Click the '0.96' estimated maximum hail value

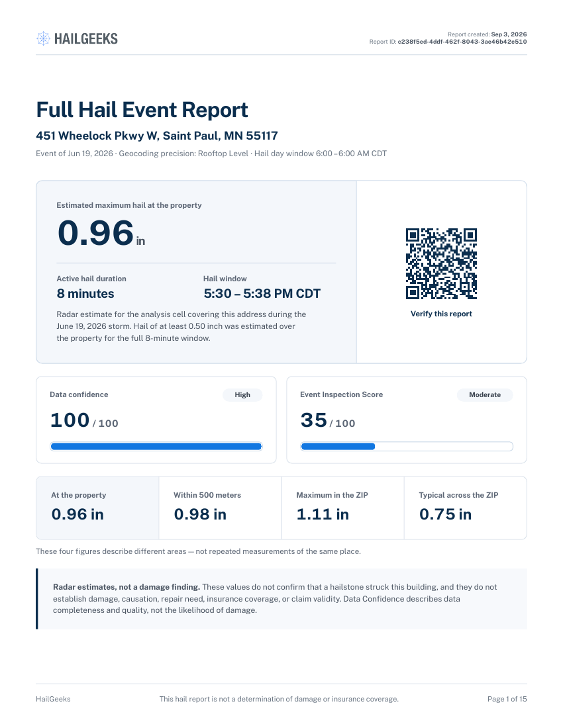pyautogui.click(x=95, y=232)
